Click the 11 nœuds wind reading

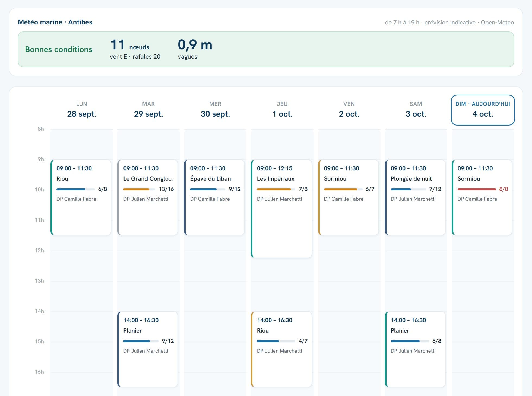(x=130, y=45)
